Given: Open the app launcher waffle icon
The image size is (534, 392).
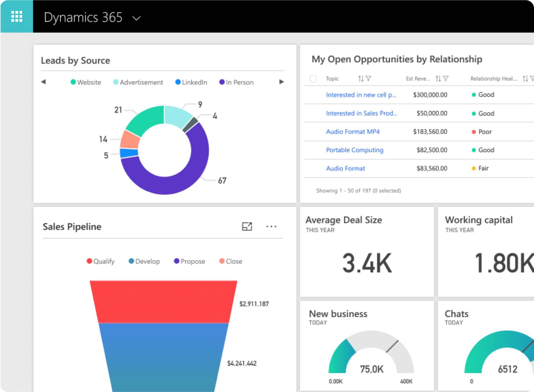Looking at the screenshot, I should coord(17,16).
